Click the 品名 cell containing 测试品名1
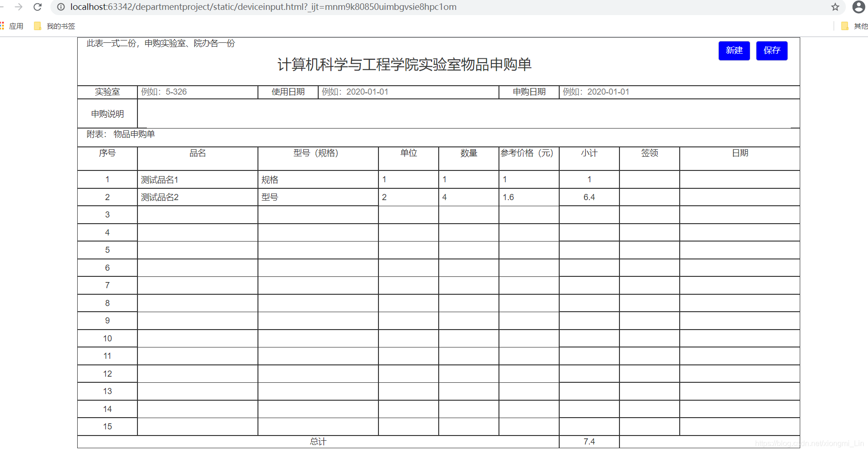The height and width of the screenshot is (452, 868). click(198, 179)
